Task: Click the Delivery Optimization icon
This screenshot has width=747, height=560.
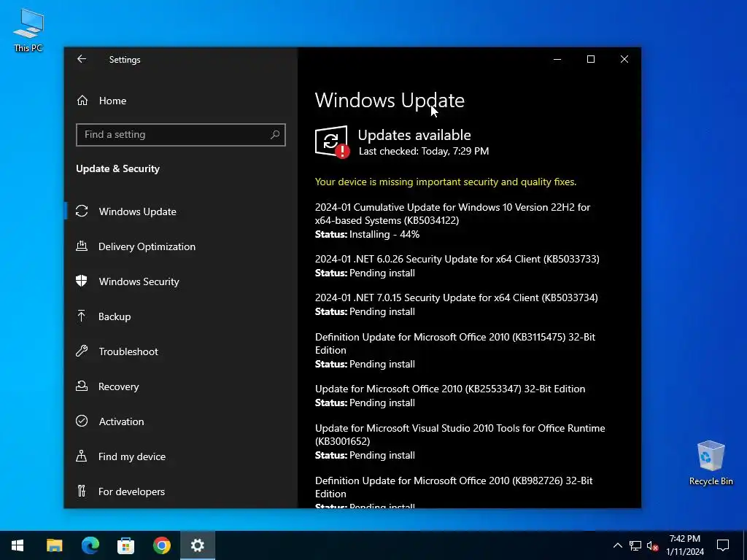Action: click(x=82, y=246)
